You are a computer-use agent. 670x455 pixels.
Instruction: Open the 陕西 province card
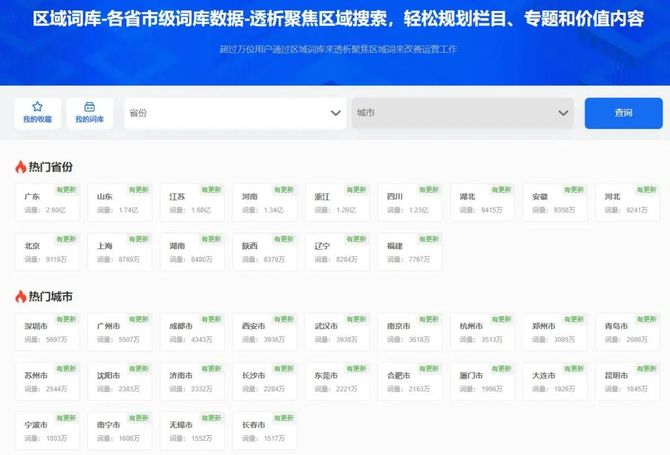(265, 252)
